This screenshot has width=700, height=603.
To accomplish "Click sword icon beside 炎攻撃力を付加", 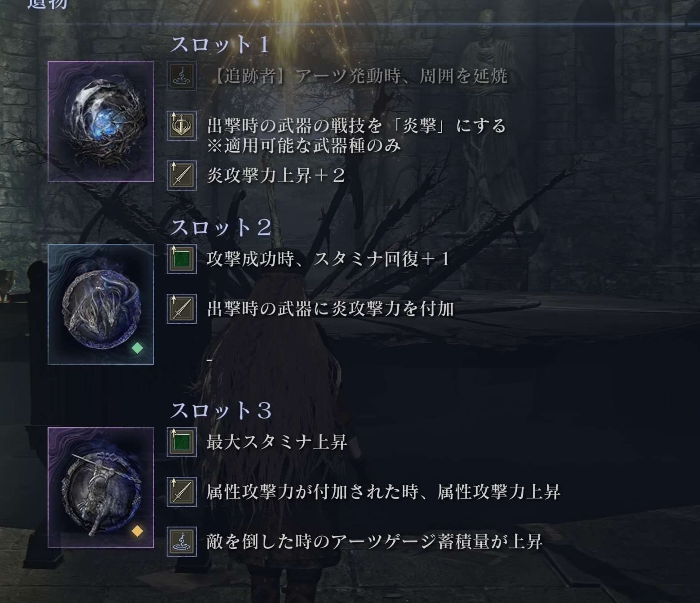I will point(182,309).
